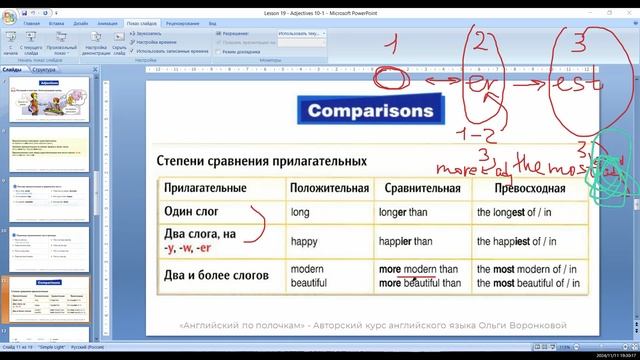
Task: Open the Рецензирование ribbon tab
Action: click(182, 23)
